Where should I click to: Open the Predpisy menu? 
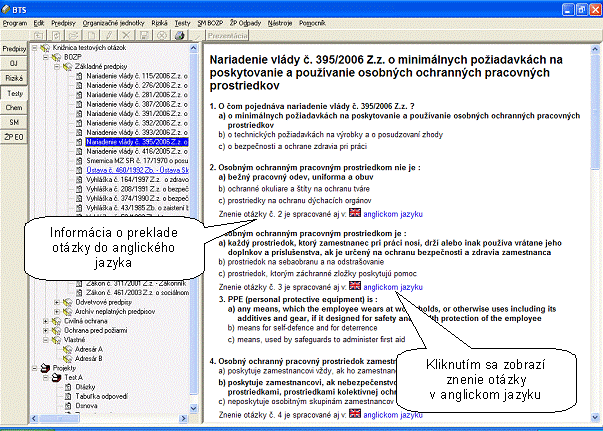[63, 23]
